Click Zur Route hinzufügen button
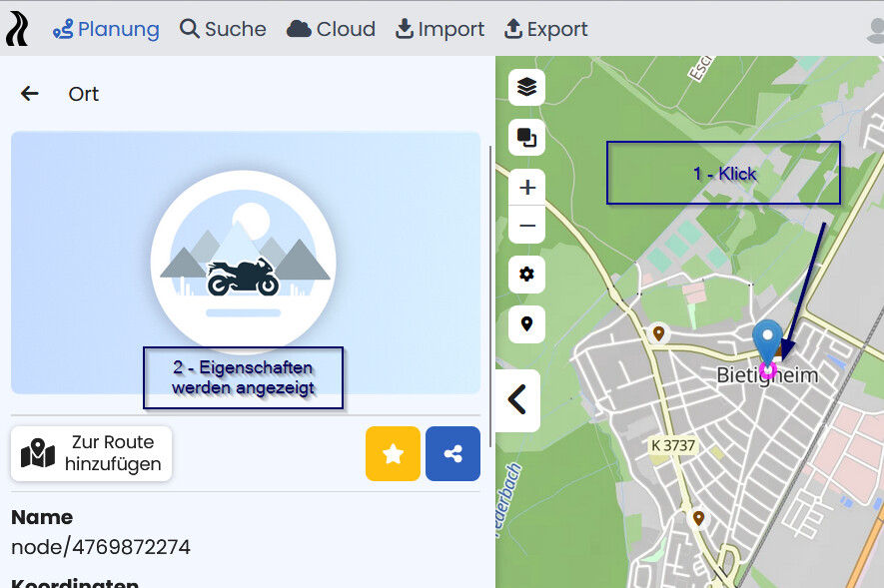884x588 pixels. click(92, 454)
